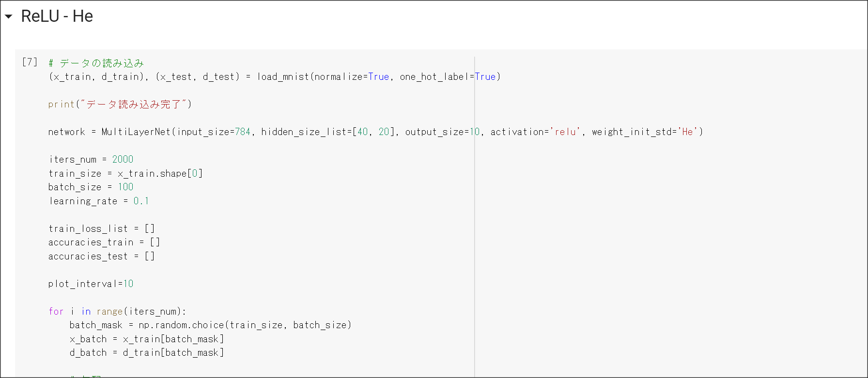Click the accuracies_train = [] line
The width and height of the screenshot is (868, 378).
pyautogui.click(x=104, y=242)
